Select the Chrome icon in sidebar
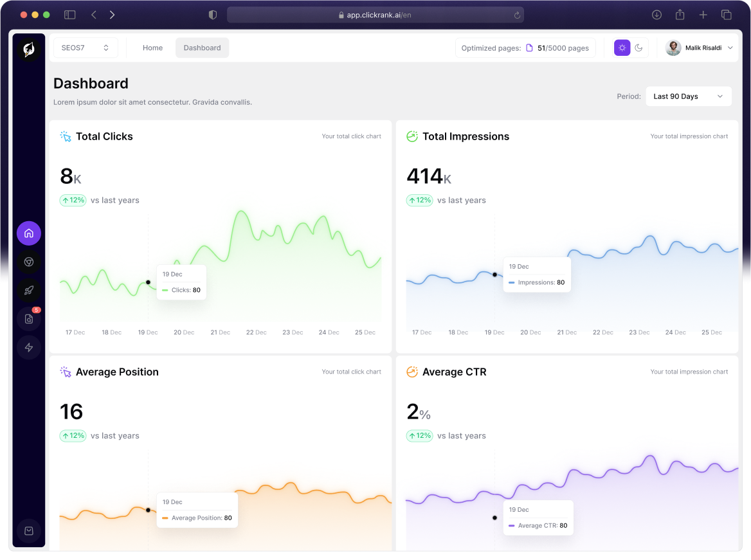The height and width of the screenshot is (560, 751). click(x=29, y=262)
